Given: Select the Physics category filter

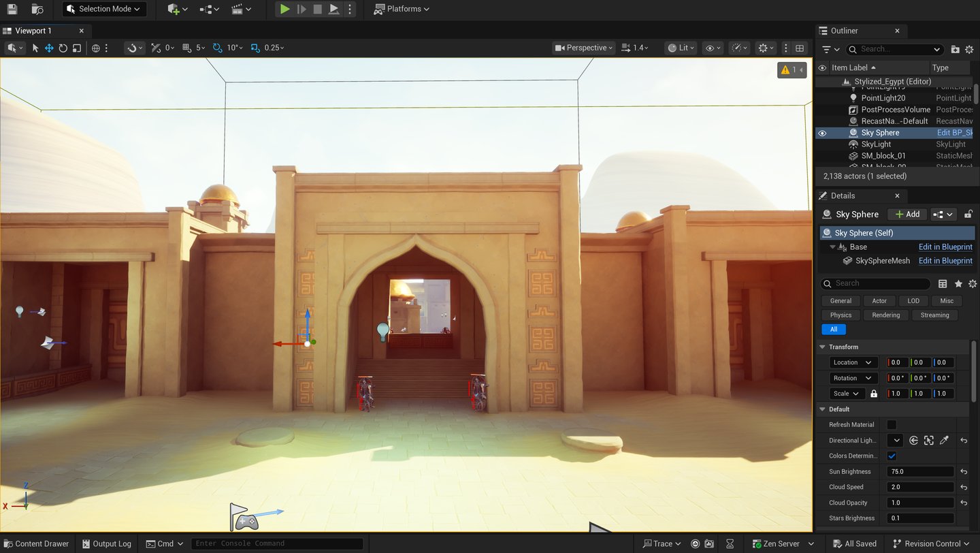Looking at the screenshot, I should [840, 315].
